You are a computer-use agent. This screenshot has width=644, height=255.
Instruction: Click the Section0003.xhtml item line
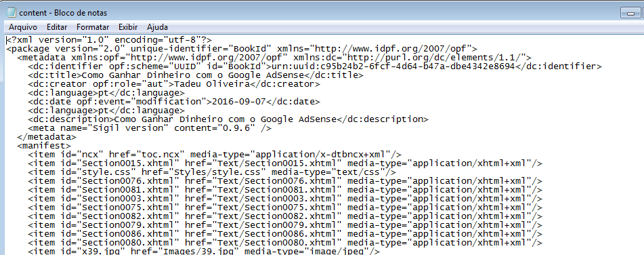pyautogui.click(x=285, y=199)
